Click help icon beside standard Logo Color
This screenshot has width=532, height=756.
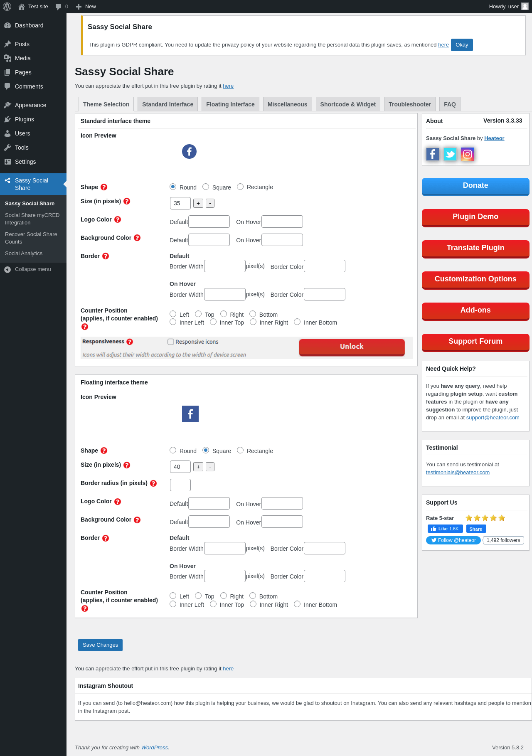[118, 219]
